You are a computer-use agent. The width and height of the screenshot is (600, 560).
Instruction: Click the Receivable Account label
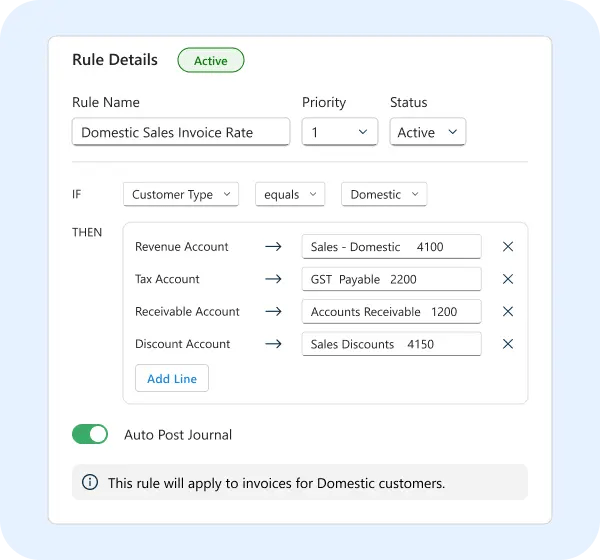tap(187, 311)
